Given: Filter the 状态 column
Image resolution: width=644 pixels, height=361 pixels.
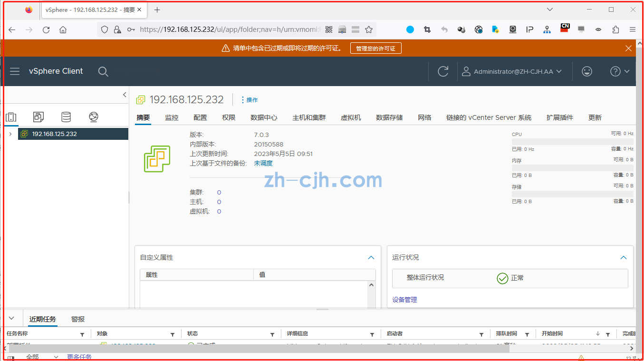Looking at the screenshot, I should tap(272, 334).
